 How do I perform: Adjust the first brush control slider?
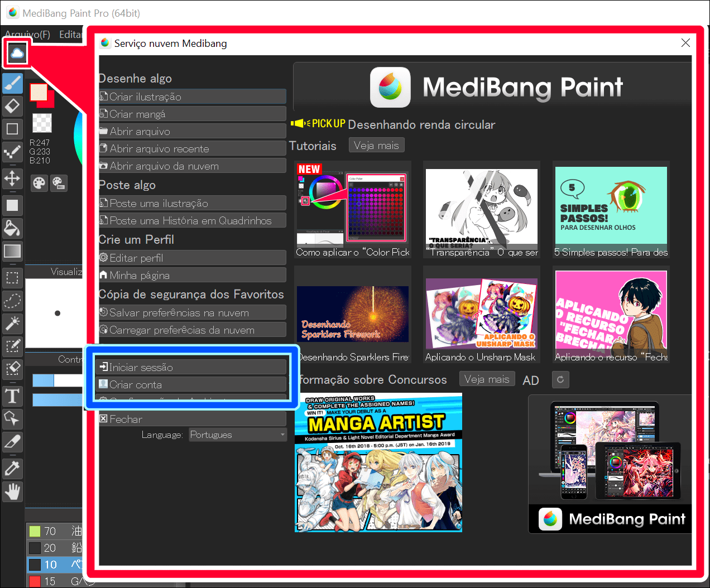tap(57, 380)
